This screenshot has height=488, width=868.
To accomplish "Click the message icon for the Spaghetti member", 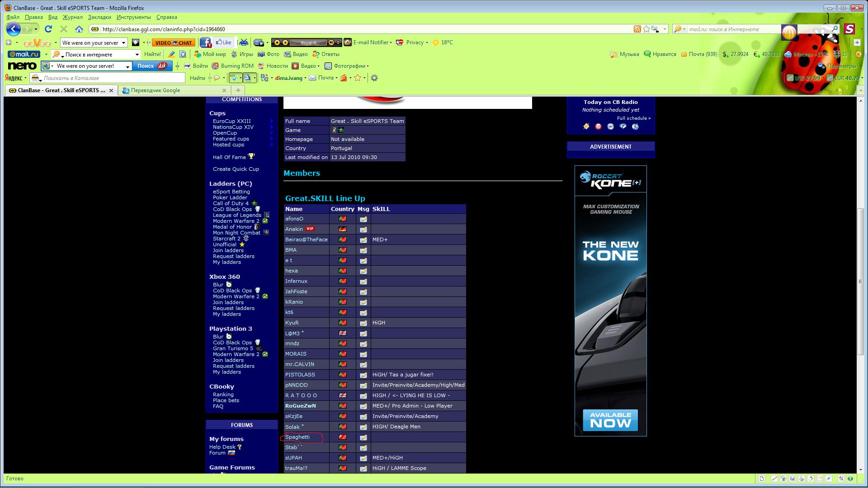I will point(363,437).
